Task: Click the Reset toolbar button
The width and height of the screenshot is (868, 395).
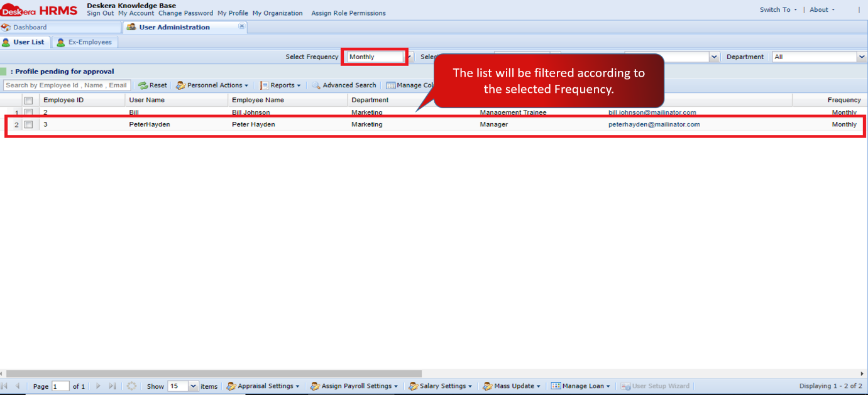Action: (x=153, y=85)
